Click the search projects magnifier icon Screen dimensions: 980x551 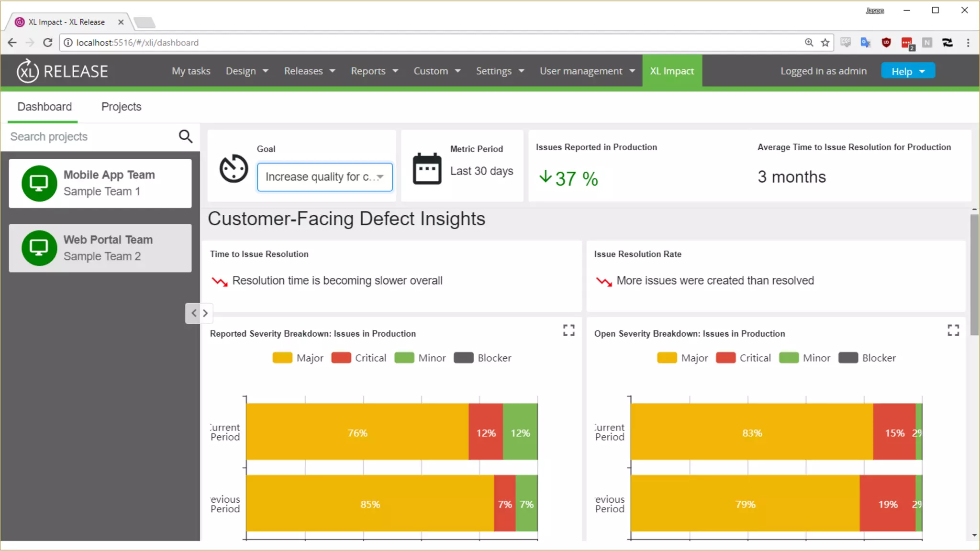[186, 137]
